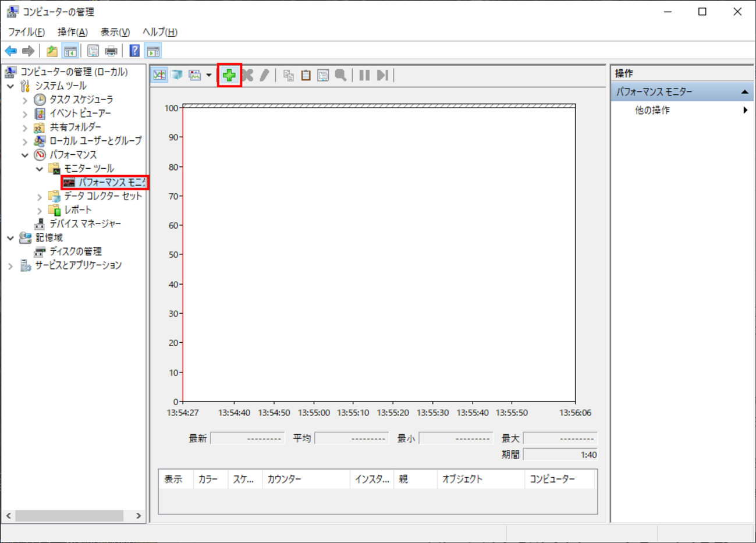Screen dimensions: 756x543
Task: Go up one level with the folder icon
Action: click(x=52, y=51)
